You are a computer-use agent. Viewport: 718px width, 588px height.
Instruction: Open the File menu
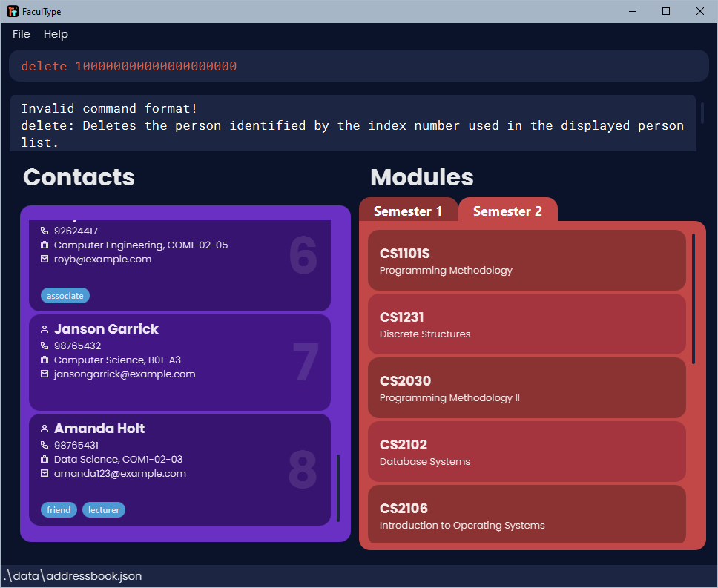click(x=21, y=34)
